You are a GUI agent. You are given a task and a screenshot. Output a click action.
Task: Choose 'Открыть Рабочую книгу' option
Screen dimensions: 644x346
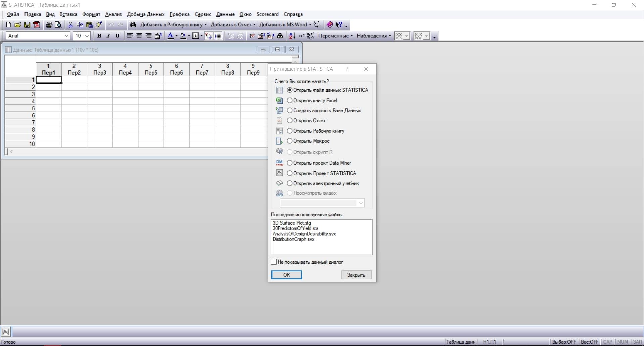click(x=290, y=131)
